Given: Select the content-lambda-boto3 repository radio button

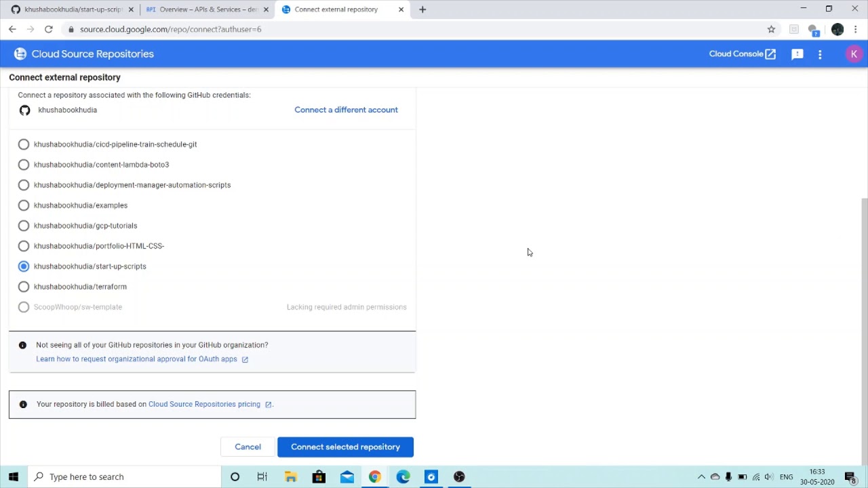Looking at the screenshot, I should [x=24, y=165].
